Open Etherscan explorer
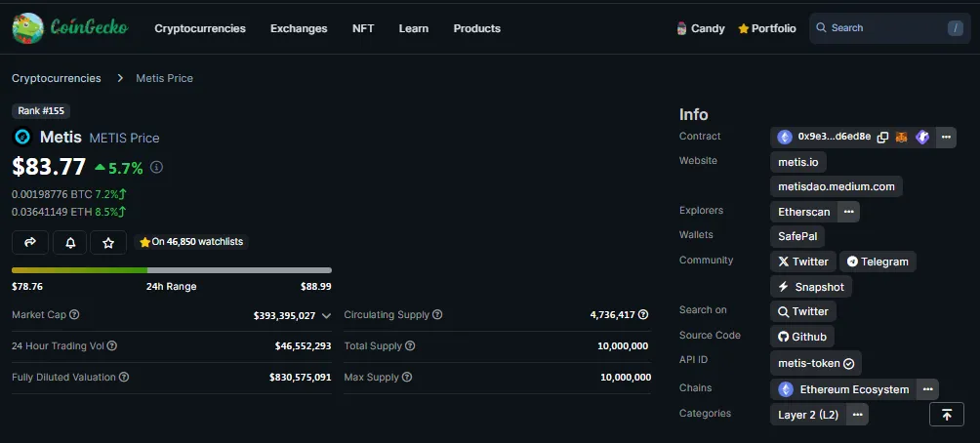Viewport: 980px width, 443px height. pyautogui.click(x=803, y=212)
